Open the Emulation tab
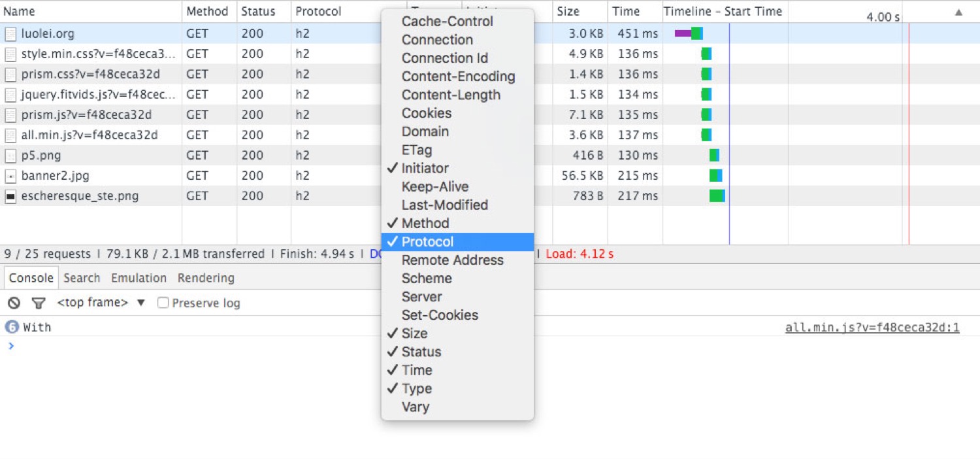 coord(139,278)
